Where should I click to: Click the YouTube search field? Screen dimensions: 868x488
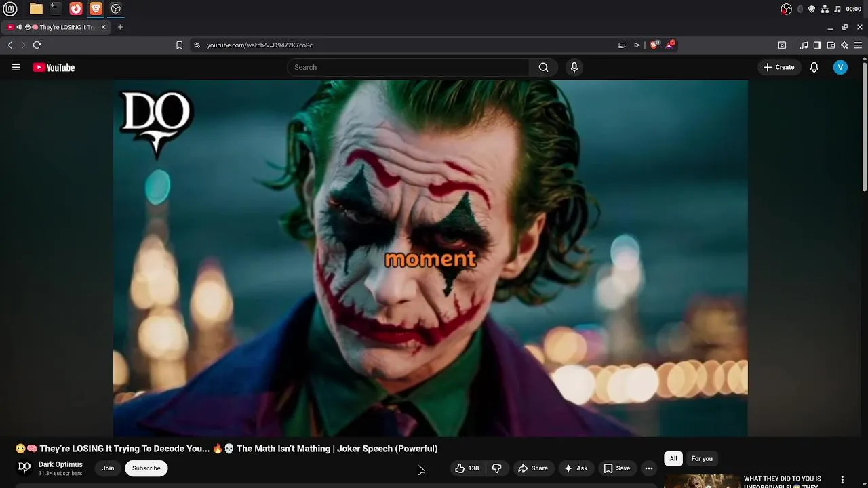(408, 67)
